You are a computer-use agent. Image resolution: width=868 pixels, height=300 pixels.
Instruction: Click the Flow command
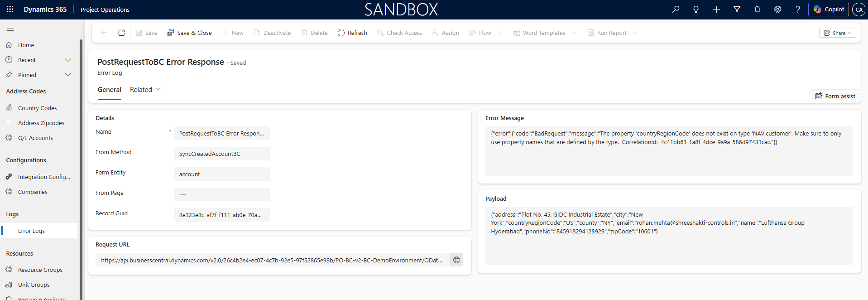480,33
